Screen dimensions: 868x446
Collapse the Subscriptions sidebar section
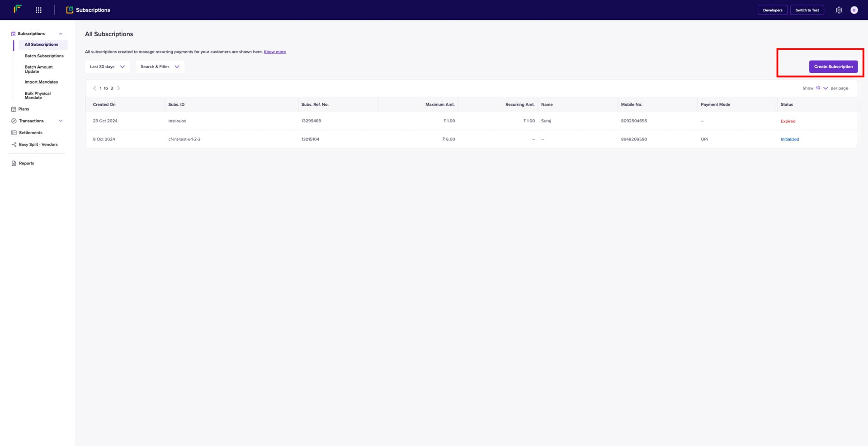click(x=61, y=34)
